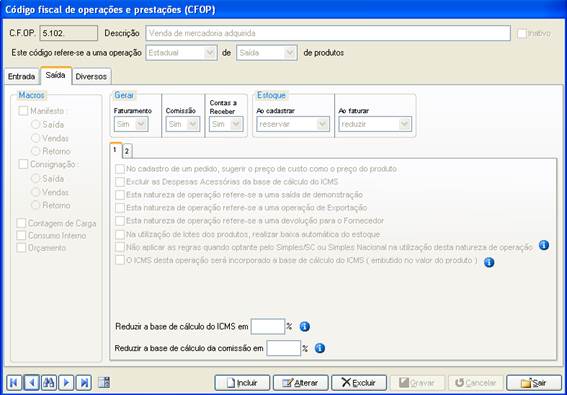Enable the Consignação macro checkbox

[23, 165]
